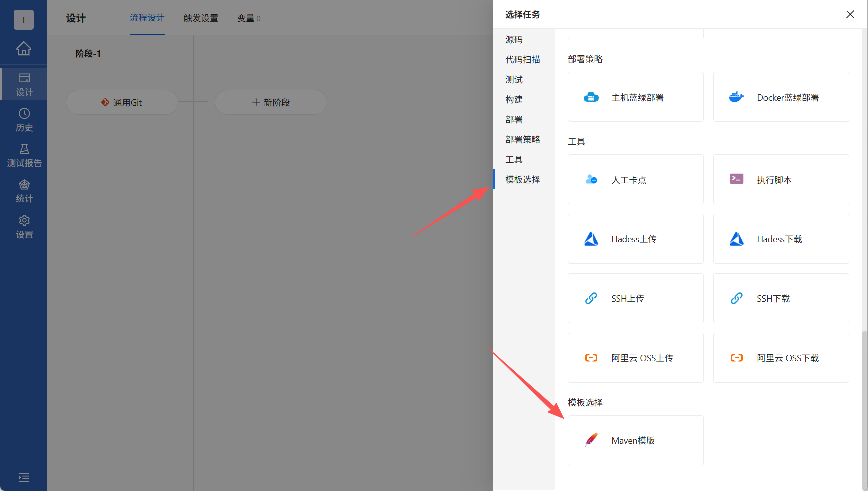Close the 选择任务 panel
This screenshot has height=491, width=868.
pos(850,14)
